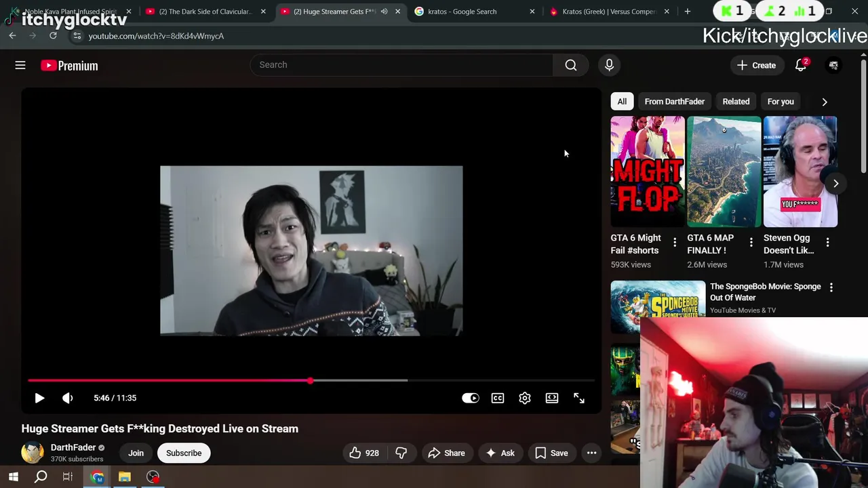Play the paused video
This screenshot has width=868, height=488.
[39, 398]
